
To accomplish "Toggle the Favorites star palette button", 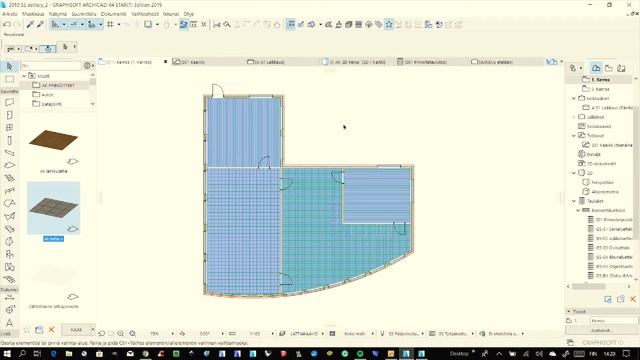I will point(389,24).
